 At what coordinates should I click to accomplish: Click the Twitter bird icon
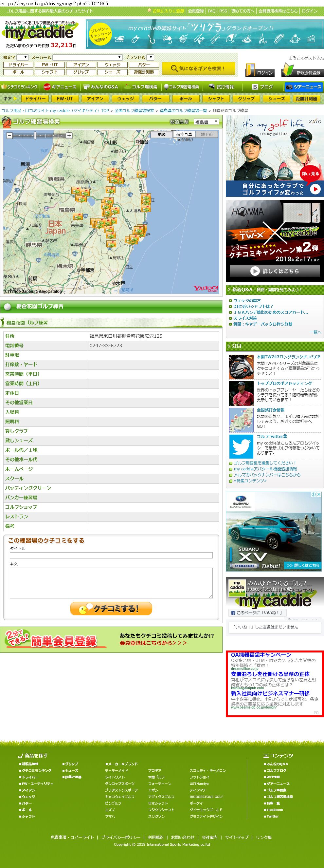point(241,446)
